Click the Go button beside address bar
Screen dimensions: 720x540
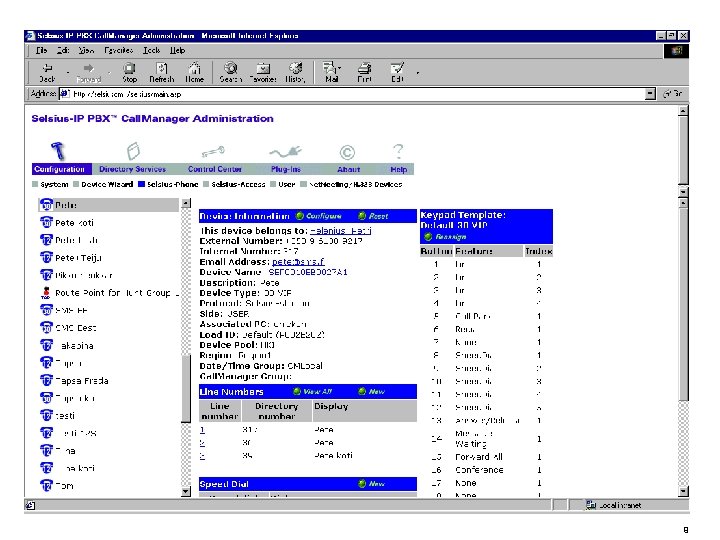click(x=673, y=94)
